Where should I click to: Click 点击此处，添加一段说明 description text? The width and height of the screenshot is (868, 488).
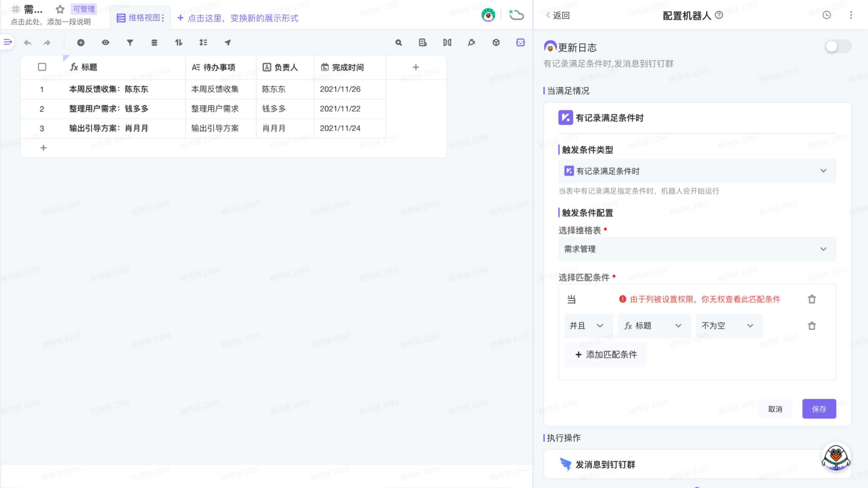click(51, 22)
